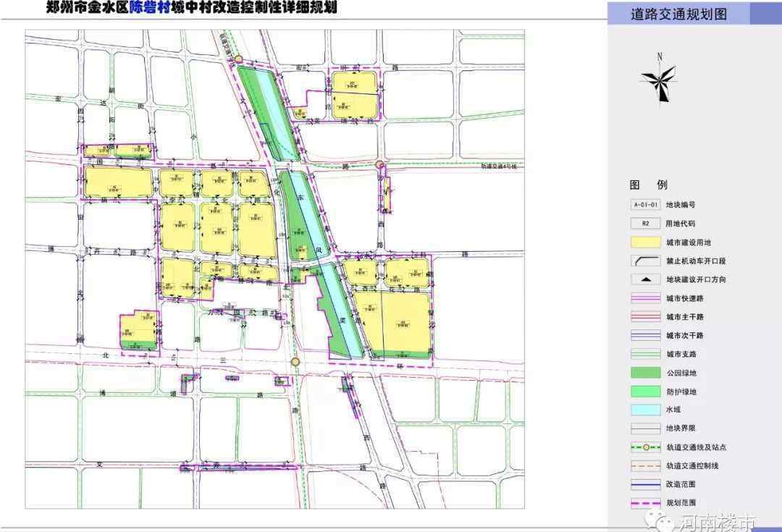Click the 防护绿地 legend label
Viewport: 782px width, 532px height.
point(681,392)
